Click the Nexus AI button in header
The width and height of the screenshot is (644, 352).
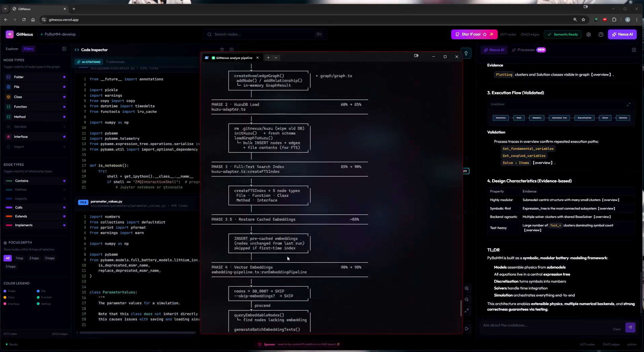[622, 34]
